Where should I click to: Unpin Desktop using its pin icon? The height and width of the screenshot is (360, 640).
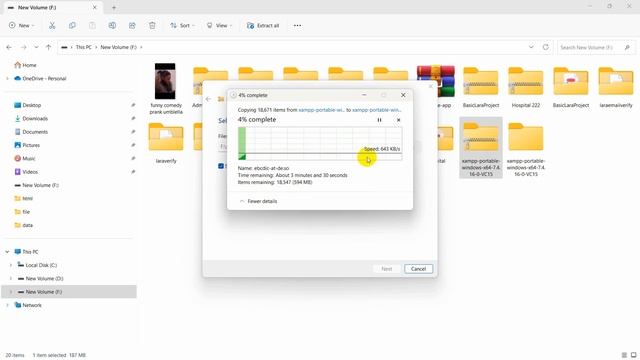[133, 105]
